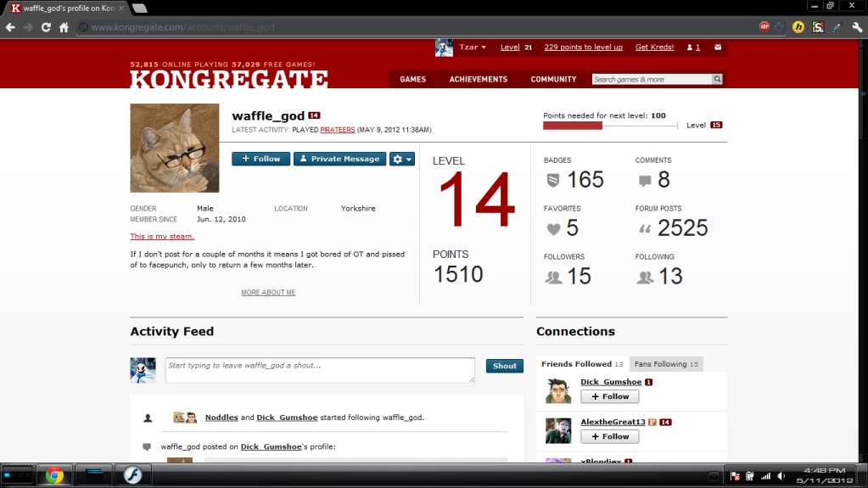The height and width of the screenshot is (488, 868).
Task: Open Noddles profile from activity feed
Action: tap(221, 418)
